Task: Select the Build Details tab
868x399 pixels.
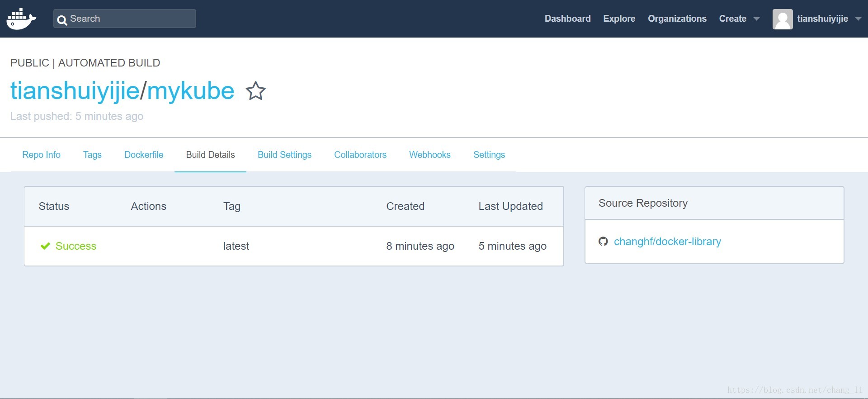Action: click(x=210, y=155)
